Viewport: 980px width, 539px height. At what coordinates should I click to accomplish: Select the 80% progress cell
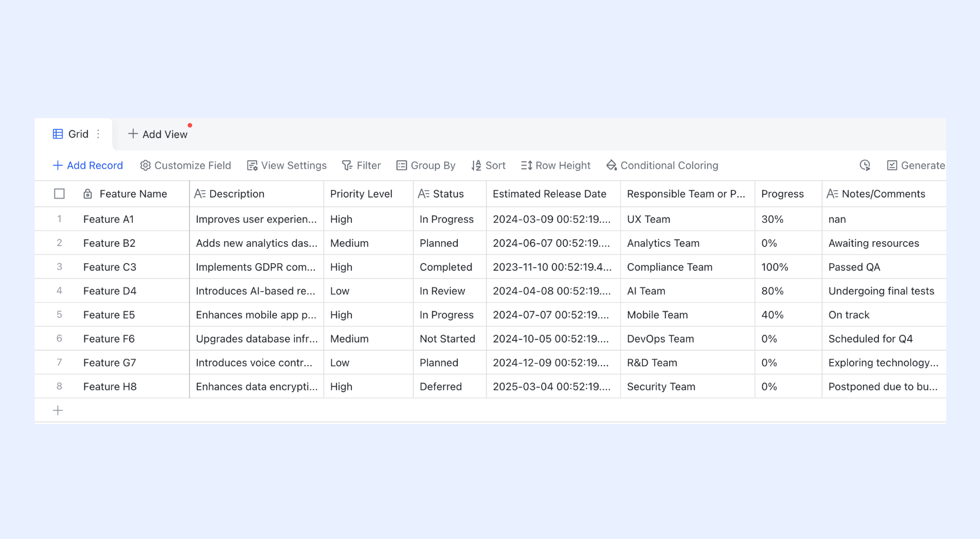click(788, 291)
